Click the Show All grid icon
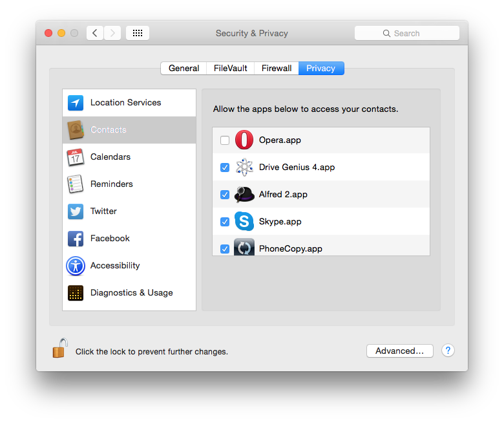 [138, 33]
